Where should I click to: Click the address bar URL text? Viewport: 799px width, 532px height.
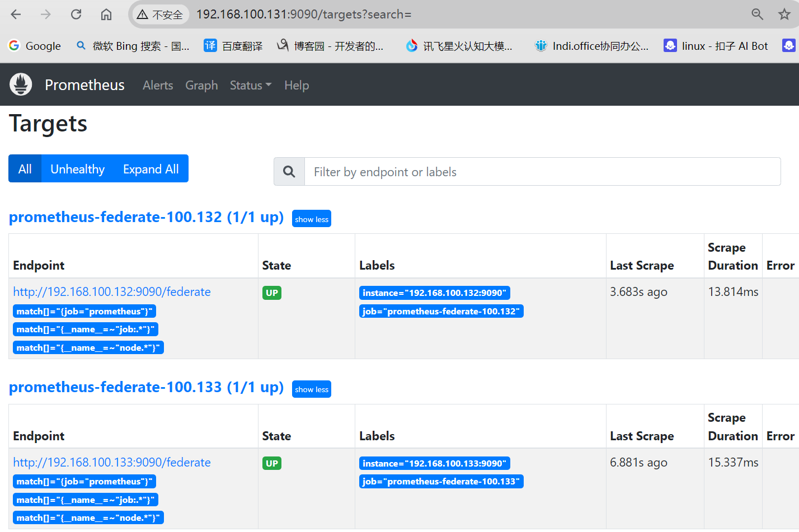tap(304, 15)
